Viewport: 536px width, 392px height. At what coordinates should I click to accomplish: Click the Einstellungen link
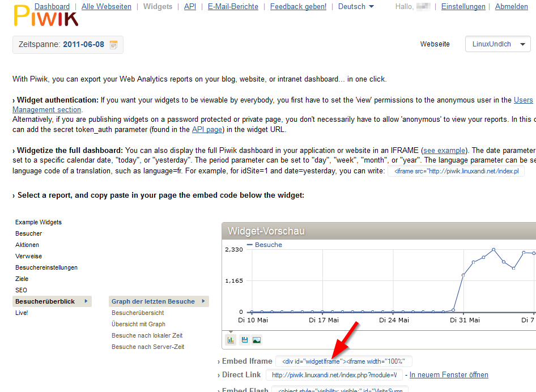pos(463,7)
